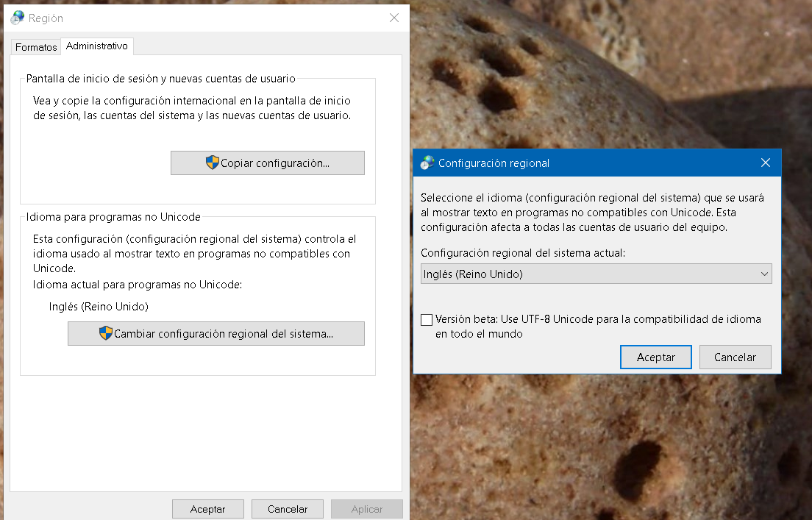
Task: Confirm with Aceptar in Configuración regional dialog
Action: [x=656, y=357]
